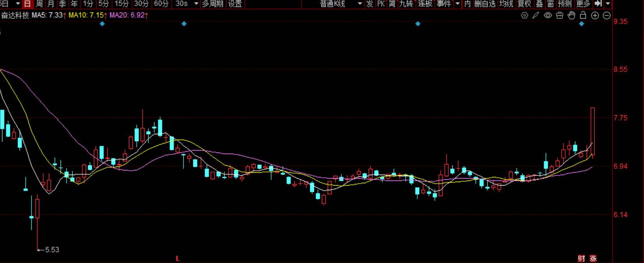This screenshot has height=263, width=644.
Task: Zoom in with the plus circle icon
Action: (595, 16)
